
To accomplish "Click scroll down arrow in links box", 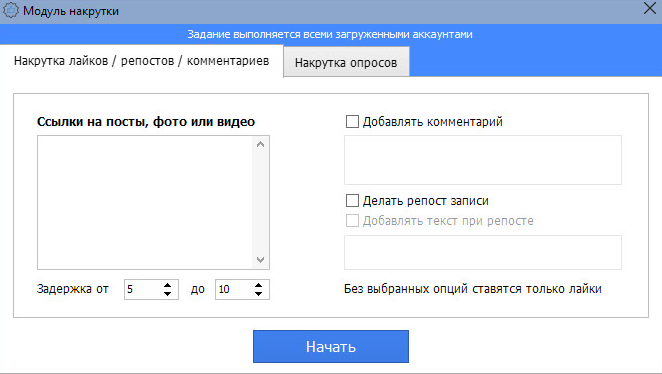I will (x=260, y=260).
